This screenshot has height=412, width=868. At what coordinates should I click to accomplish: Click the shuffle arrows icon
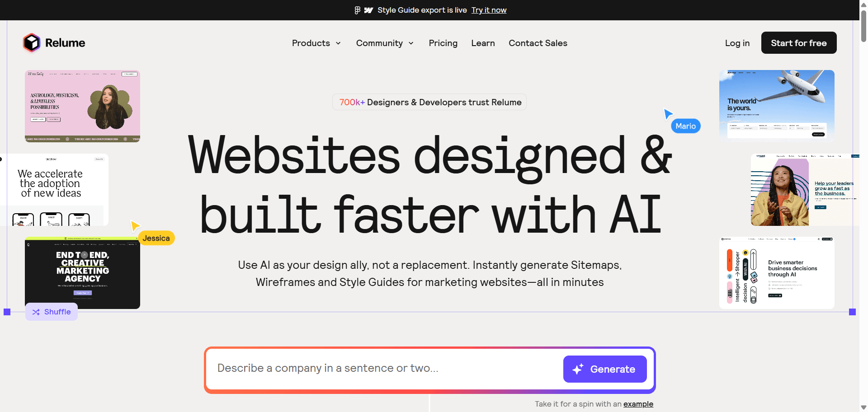click(36, 312)
